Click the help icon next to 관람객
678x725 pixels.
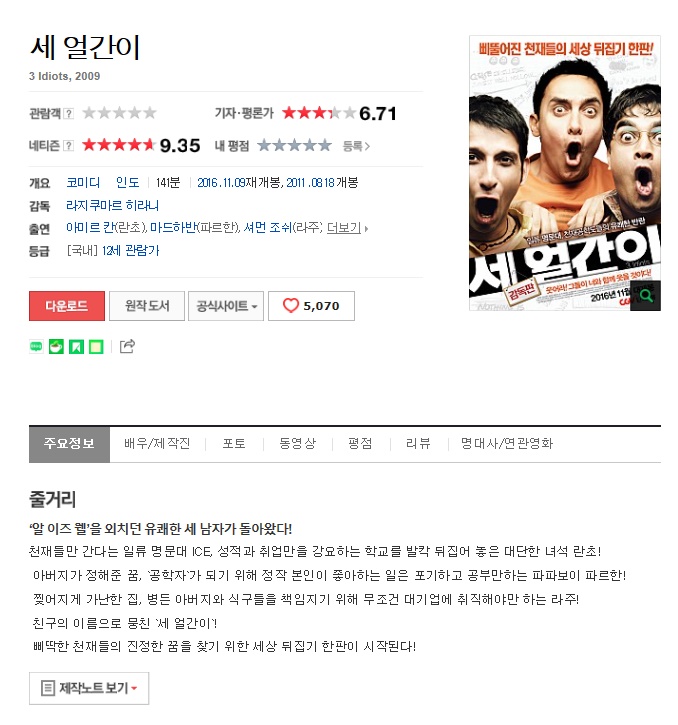[68, 113]
